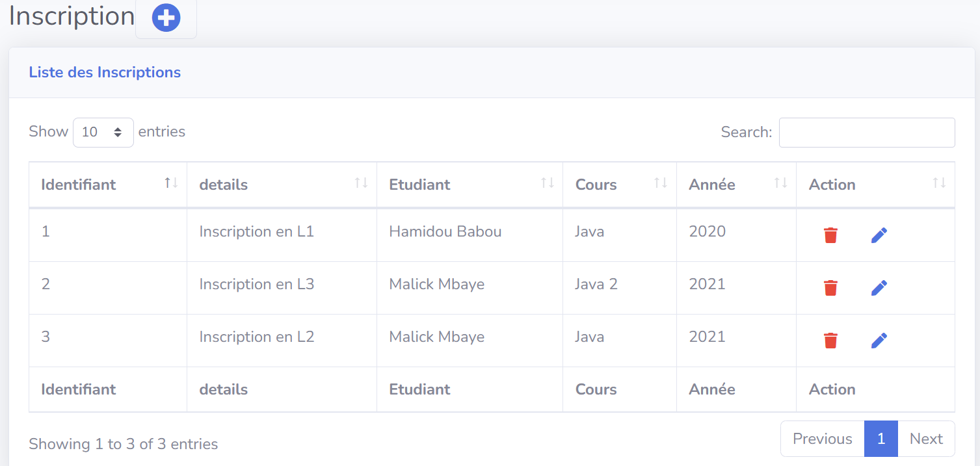Click the Next pagination button

point(925,439)
